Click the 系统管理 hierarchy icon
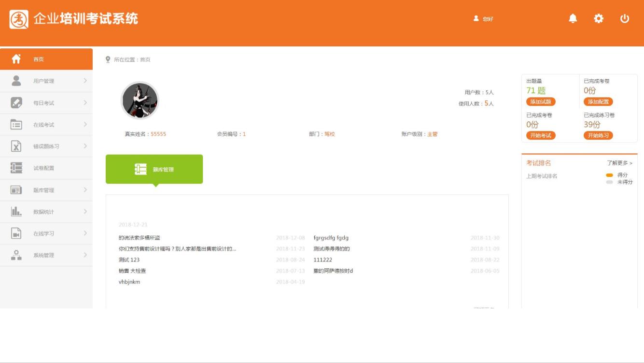 tap(16, 255)
